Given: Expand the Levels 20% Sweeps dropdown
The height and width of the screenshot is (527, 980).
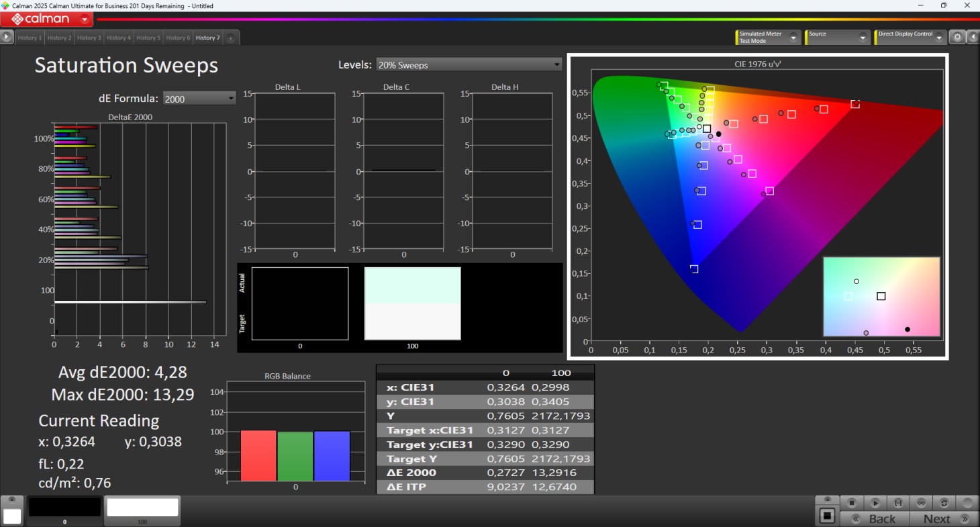Looking at the screenshot, I should point(469,65).
